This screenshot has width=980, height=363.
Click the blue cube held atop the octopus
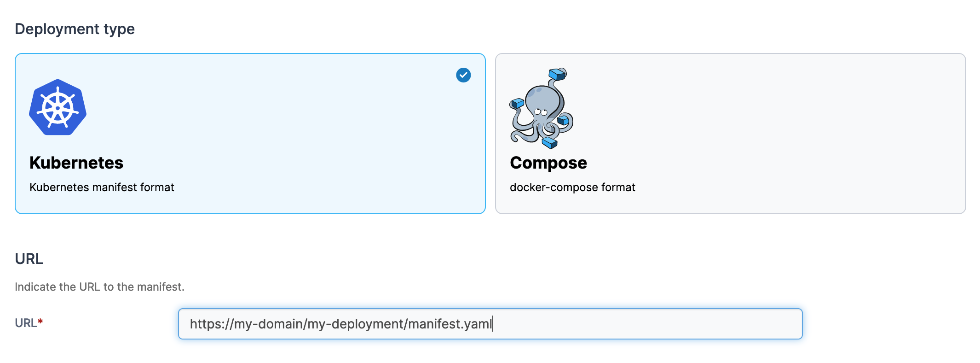click(x=558, y=74)
